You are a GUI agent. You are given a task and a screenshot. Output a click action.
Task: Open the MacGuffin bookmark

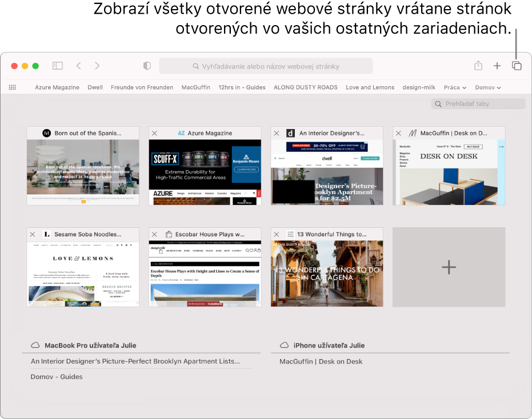pos(196,87)
